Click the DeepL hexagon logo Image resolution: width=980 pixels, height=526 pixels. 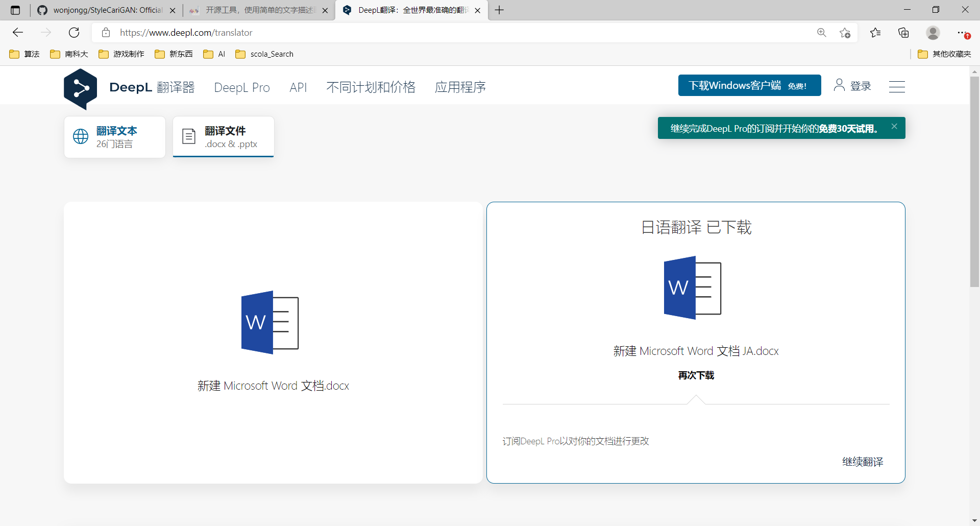tap(80, 89)
